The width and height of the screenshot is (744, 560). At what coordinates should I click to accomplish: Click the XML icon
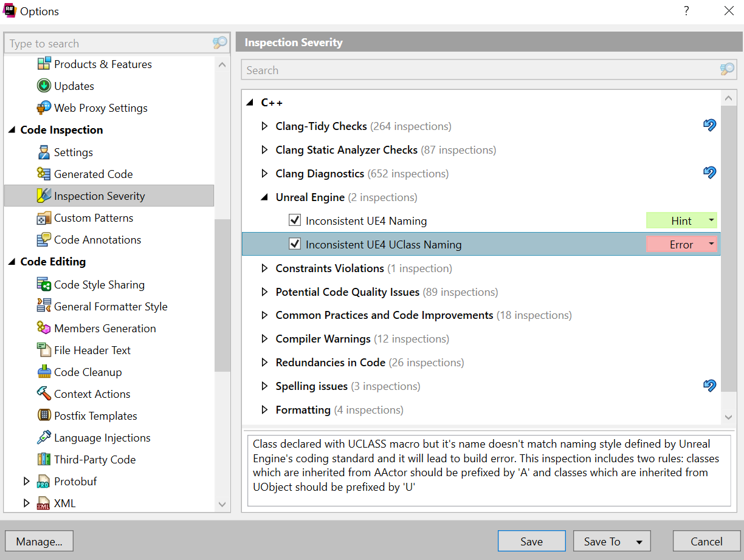[x=43, y=504]
